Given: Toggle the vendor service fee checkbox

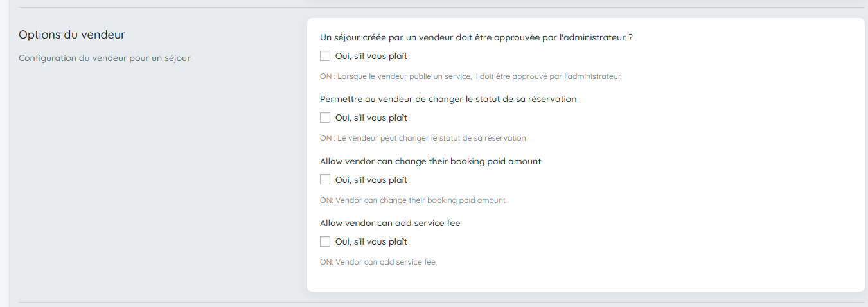Looking at the screenshot, I should pyautogui.click(x=325, y=241).
